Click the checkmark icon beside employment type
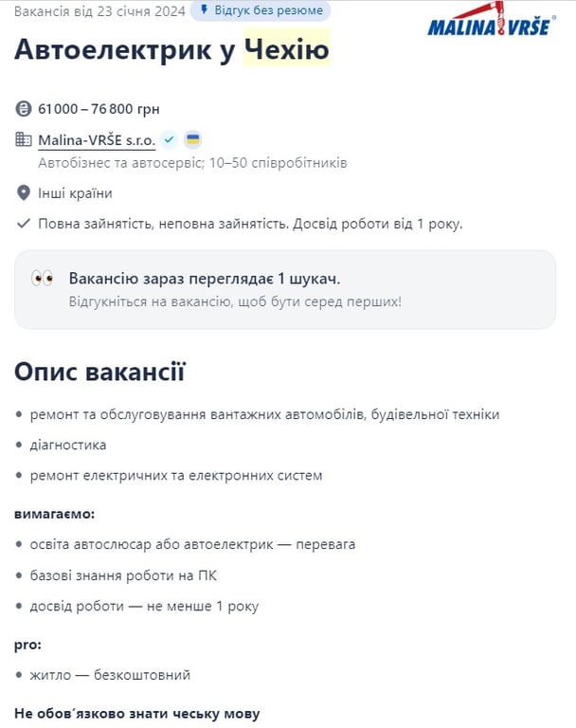 tap(24, 224)
